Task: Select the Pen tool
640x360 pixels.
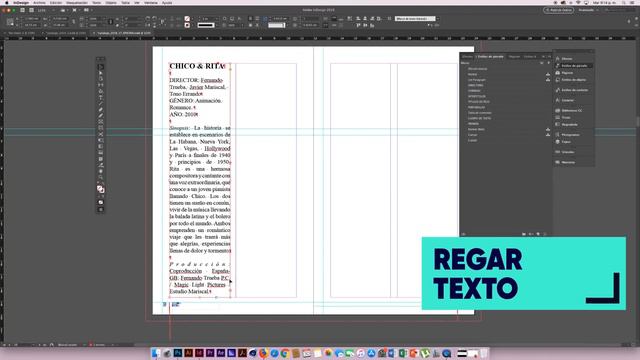Action: (101, 110)
